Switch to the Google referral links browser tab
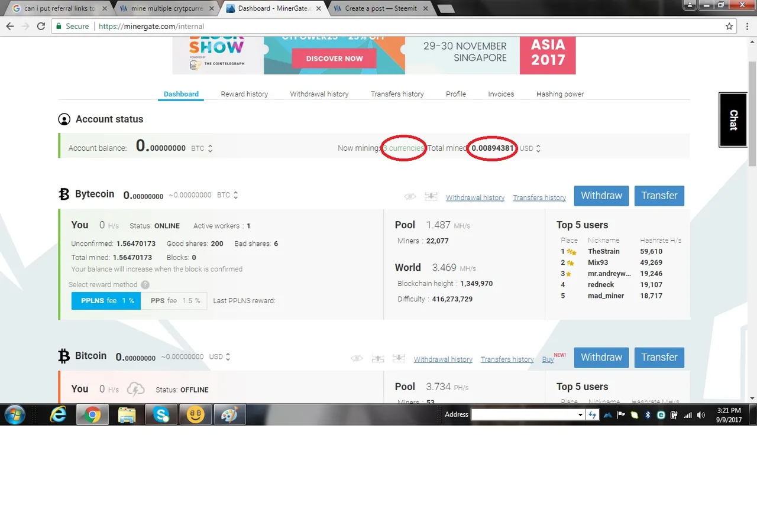The image size is (757, 532). 57,8
